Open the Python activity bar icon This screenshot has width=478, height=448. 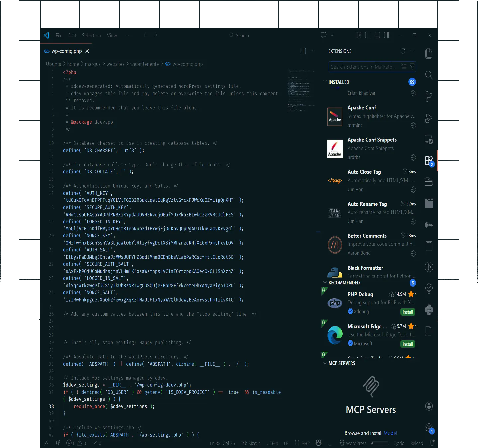[x=429, y=310]
